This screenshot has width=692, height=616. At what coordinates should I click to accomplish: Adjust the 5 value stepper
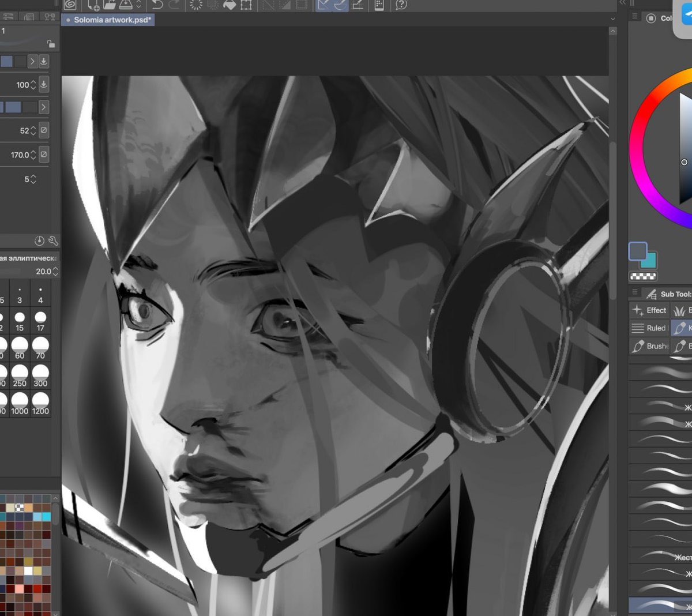pos(33,179)
